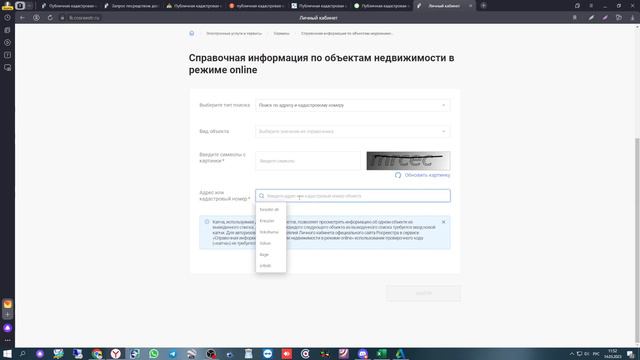Image resolution: width=640 pixels, height=360 pixels.
Task: Close the 'Личный кабинет' tab
Action: tap(470, 6)
